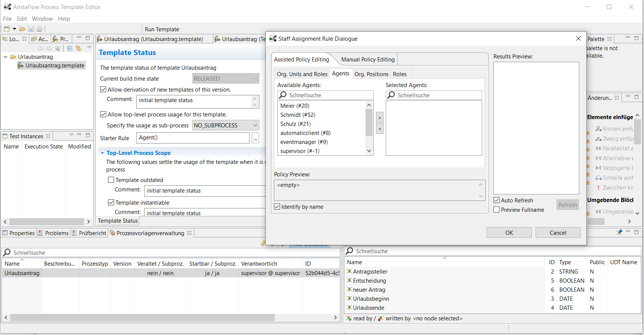Toggle the Auto Refresh checkbox
644x335 pixels.
(x=496, y=200)
